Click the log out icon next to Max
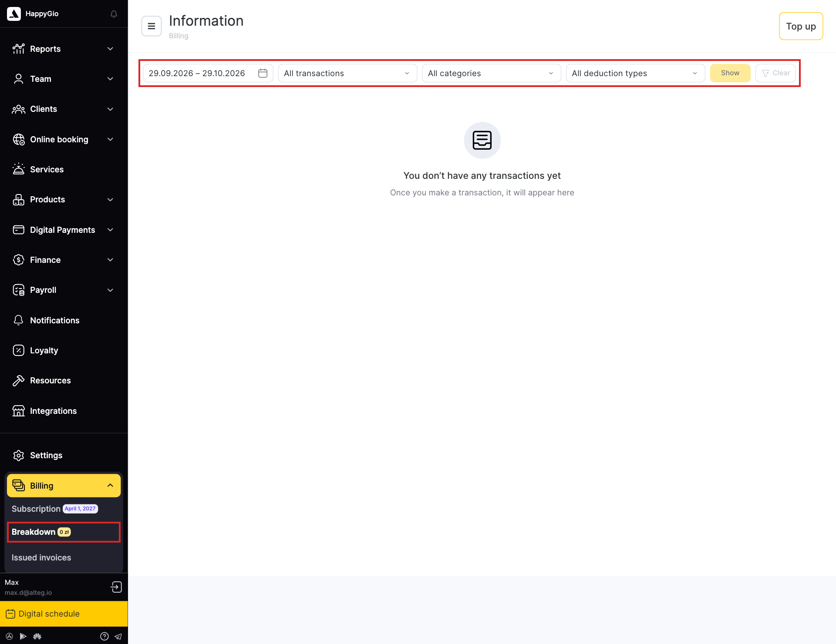The image size is (836, 644). pyautogui.click(x=116, y=587)
